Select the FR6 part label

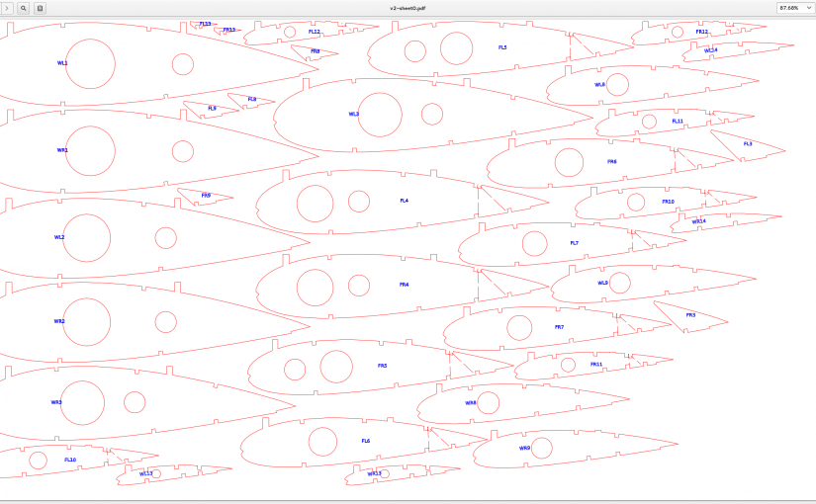612,161
